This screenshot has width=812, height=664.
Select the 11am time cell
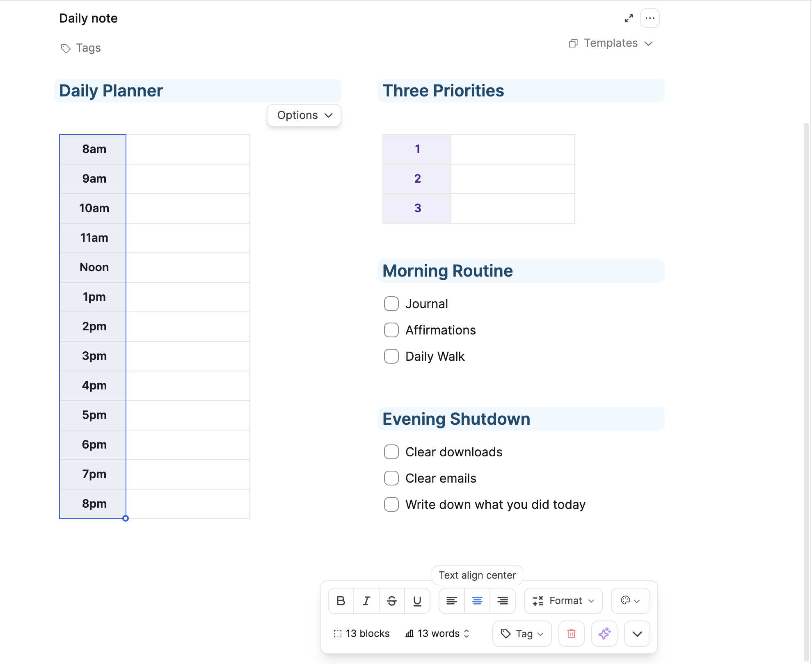click(x=93, y=238)
